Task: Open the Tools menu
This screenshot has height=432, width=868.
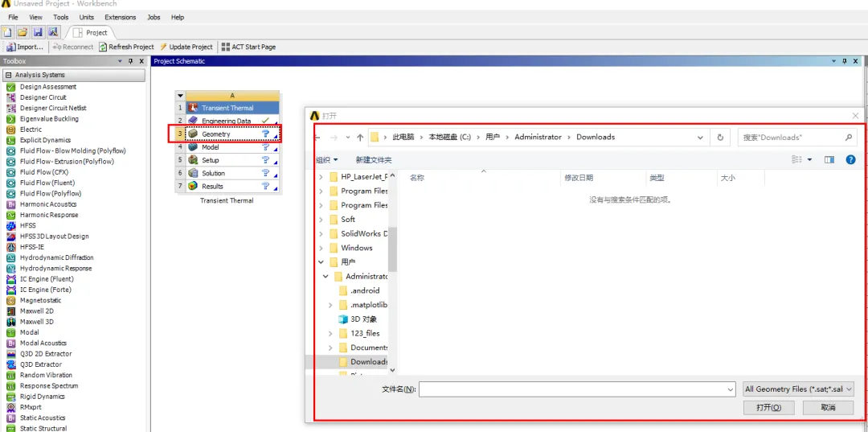Action: (x=61, y=17)
